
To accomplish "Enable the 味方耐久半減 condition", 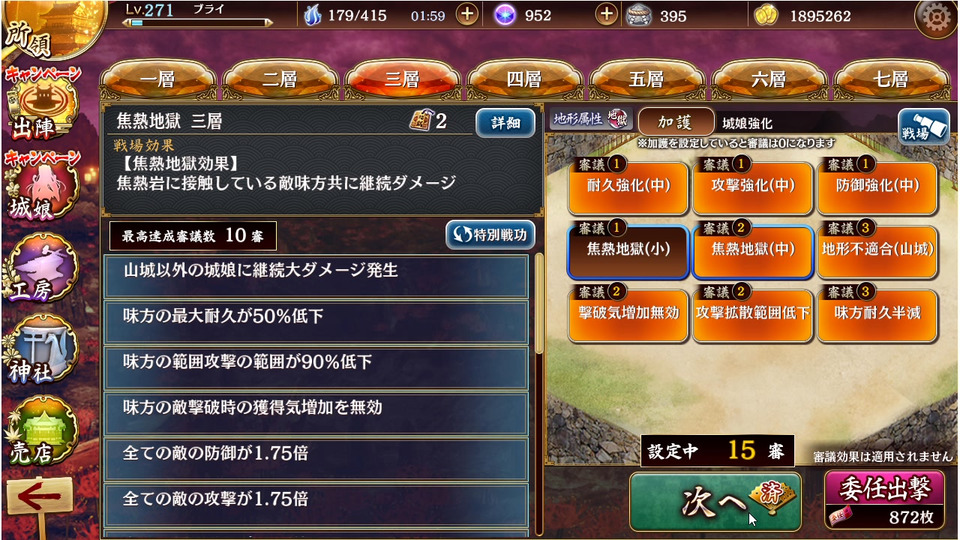I will [877, 314].
